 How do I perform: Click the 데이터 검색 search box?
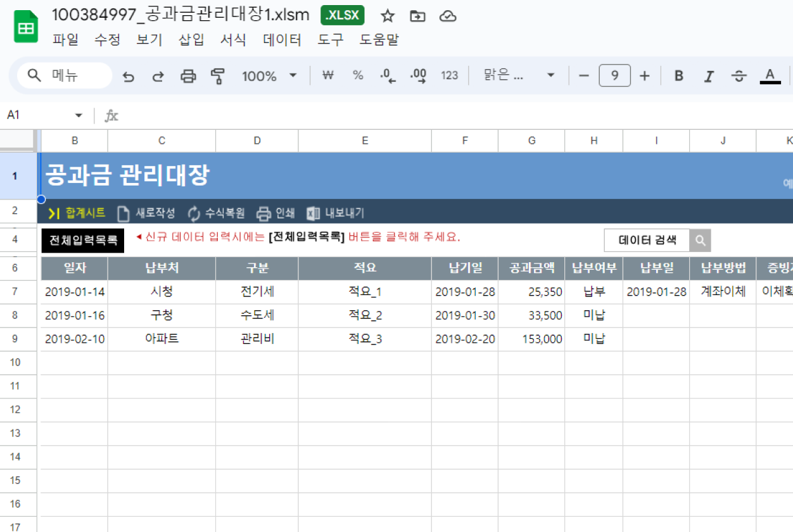[x=647, y=240]
